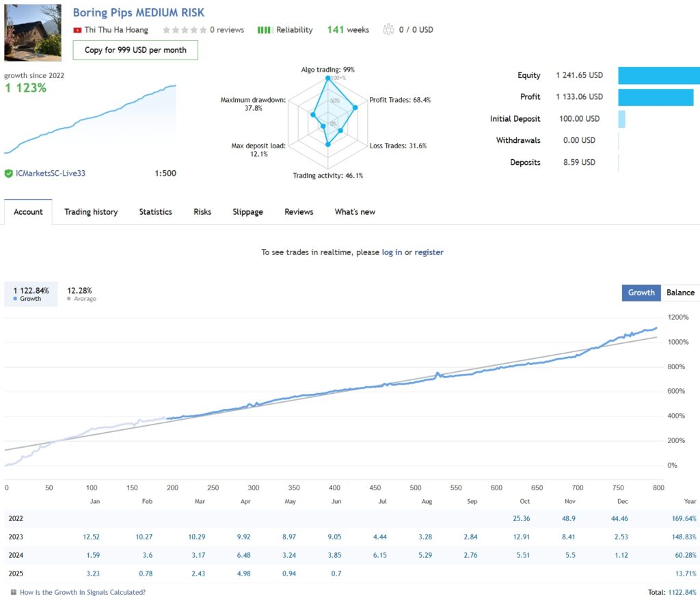Image resolution: width=700 pixels, height=603 pixels.
Task: Switch to the Account tab
Action: coord(28,211)
